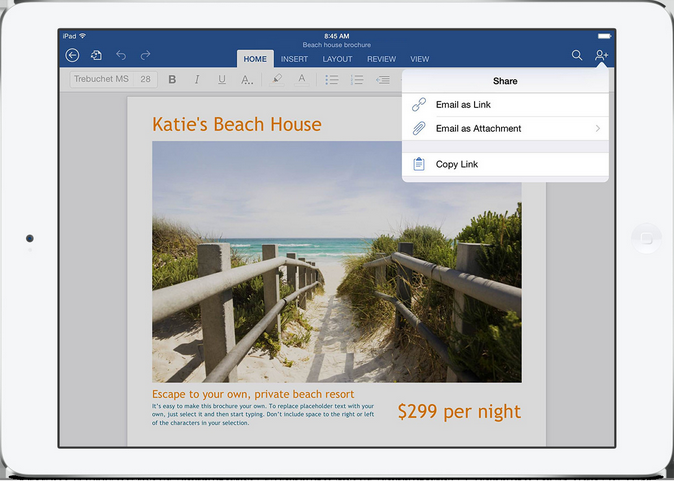Insert a numbered list
This screenshot has height=481, width=674.
(357, 80)
